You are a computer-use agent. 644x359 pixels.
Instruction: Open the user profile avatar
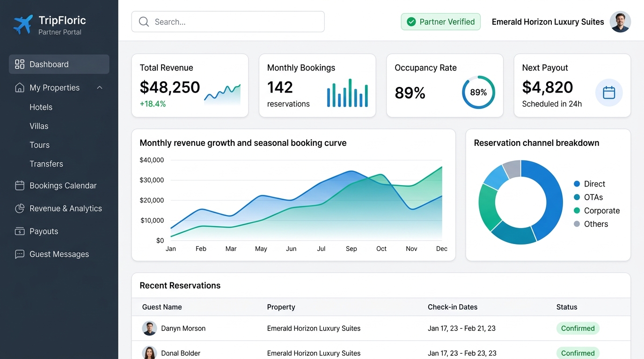620,22
